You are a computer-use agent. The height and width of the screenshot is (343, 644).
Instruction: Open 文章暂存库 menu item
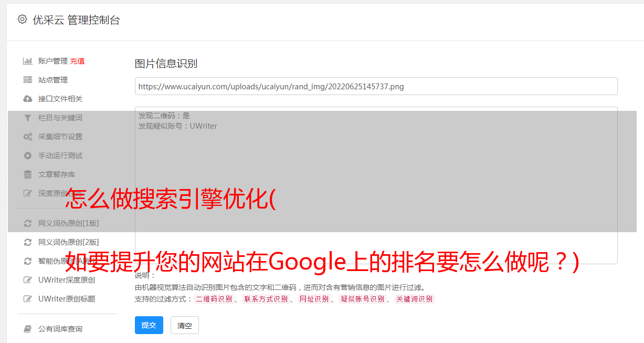(57, 174)
